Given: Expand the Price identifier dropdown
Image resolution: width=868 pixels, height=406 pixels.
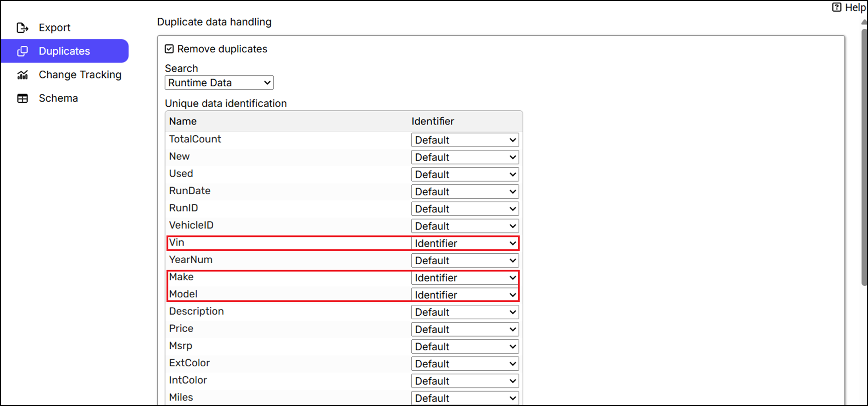Looking at the screenshot, I should click(x=465, y=329).
